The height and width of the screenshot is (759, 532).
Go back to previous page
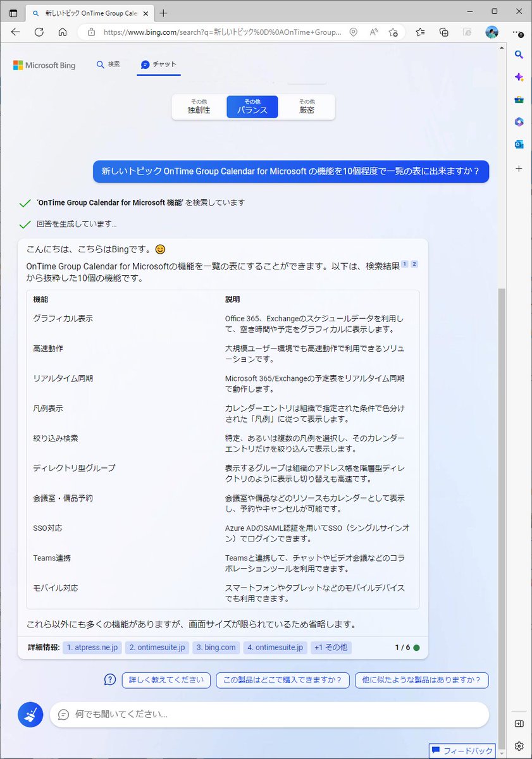click(x=15, y=32)
